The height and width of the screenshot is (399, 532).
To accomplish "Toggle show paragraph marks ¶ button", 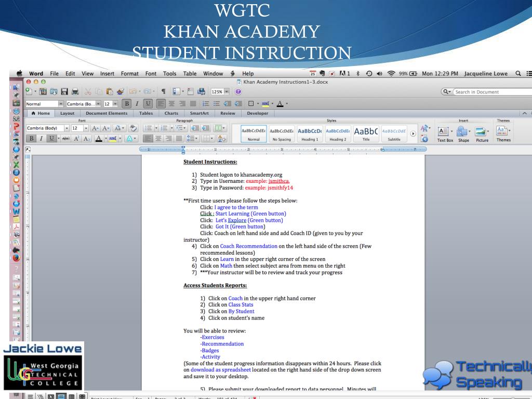I will point(164,91).
